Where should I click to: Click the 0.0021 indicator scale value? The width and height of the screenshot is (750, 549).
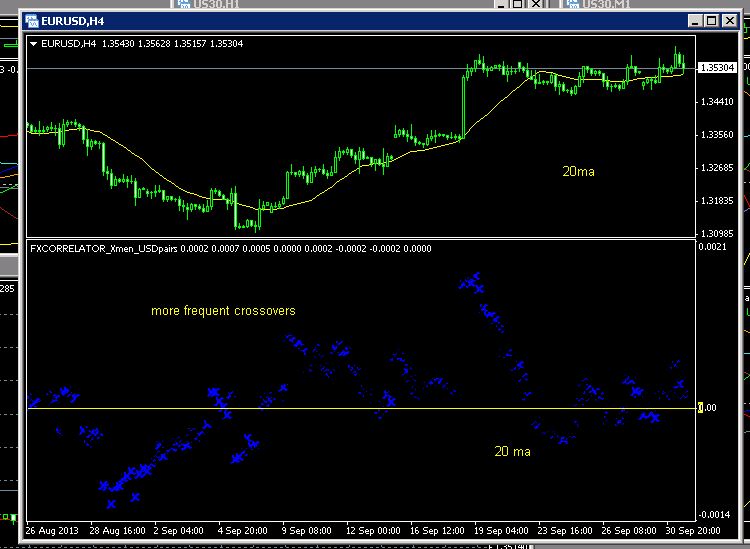point(712,247)
